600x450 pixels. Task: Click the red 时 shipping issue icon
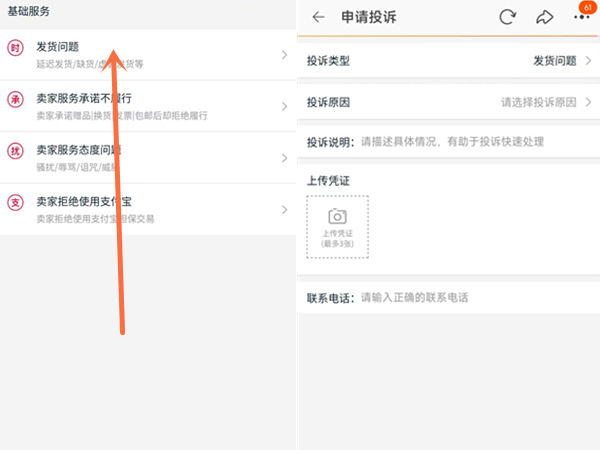15,47
